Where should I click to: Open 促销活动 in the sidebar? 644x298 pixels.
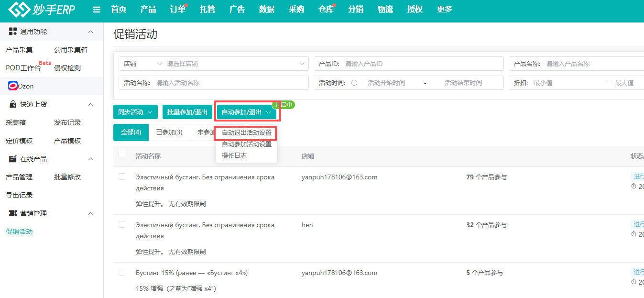click(x=19, y=232)
